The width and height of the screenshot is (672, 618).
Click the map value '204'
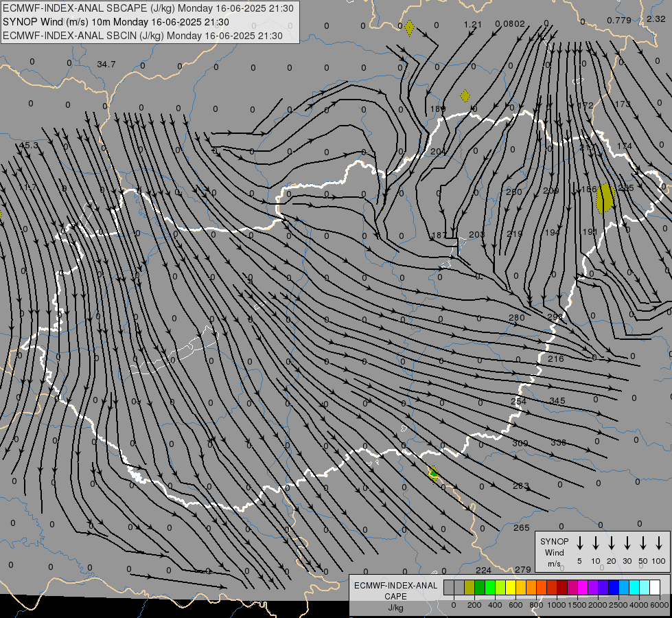pos(438,151)
